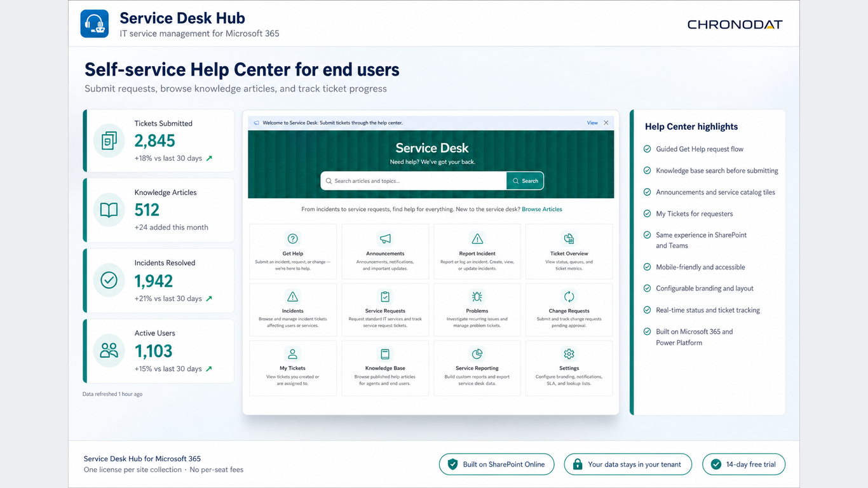This screenshot has width=868, height=488.
Task: Click the Active Users people icon
Action: coord(109,350)
